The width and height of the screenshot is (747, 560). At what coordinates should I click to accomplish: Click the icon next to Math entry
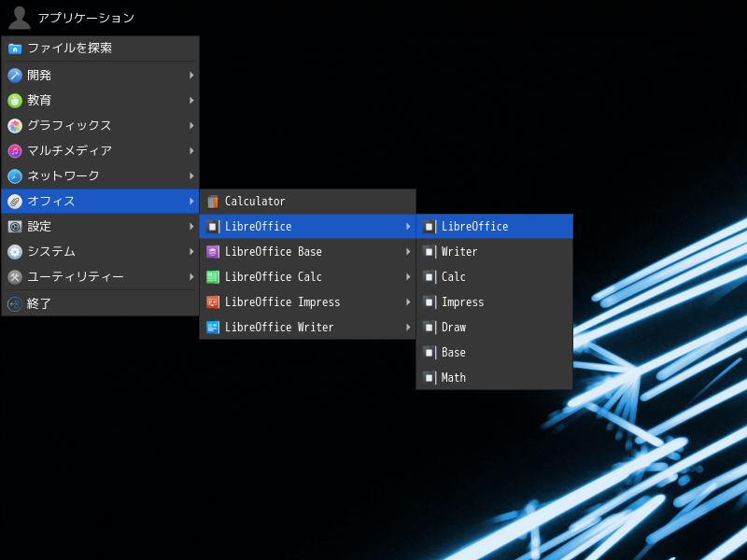430,378
